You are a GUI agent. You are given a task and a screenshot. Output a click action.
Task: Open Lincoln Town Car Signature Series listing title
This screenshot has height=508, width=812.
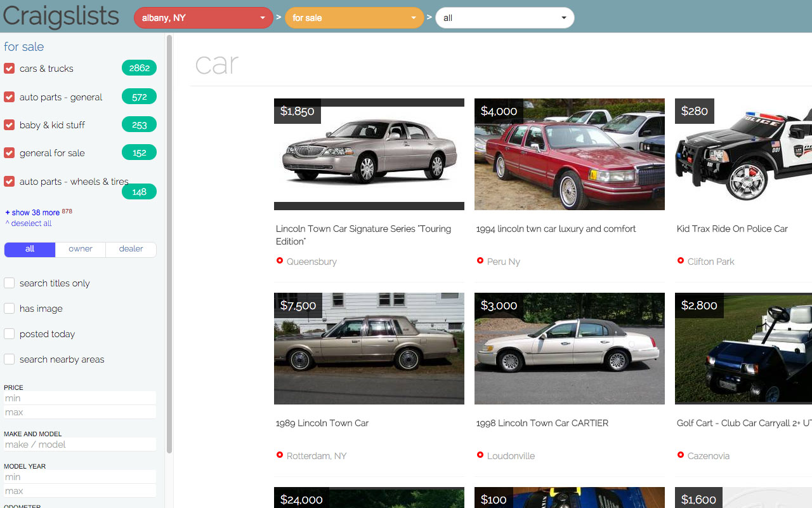click(x=363, y=235)
